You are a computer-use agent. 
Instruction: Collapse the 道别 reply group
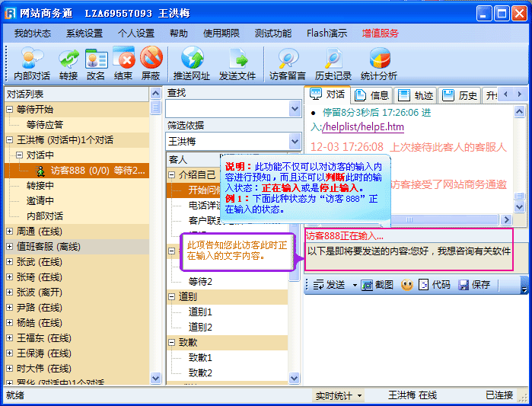[172, 296]
